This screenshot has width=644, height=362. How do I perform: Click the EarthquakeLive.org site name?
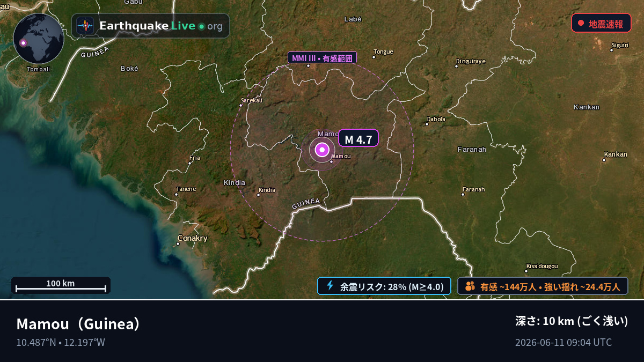click(x=161, y=26)
